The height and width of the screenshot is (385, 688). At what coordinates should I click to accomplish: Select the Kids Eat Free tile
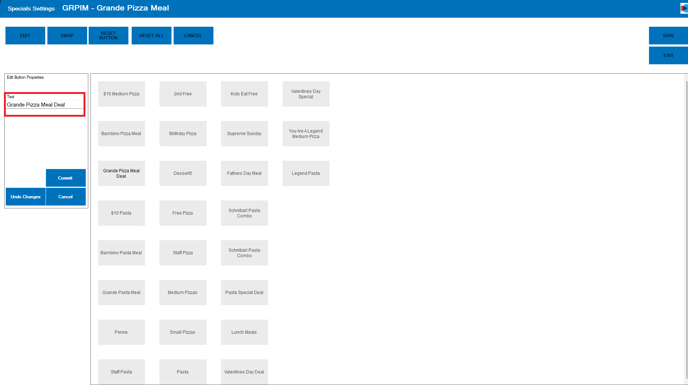click(x=244, y=94)
